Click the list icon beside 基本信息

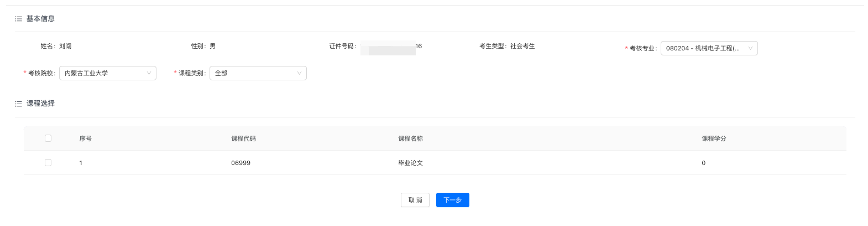click(18, 19)
